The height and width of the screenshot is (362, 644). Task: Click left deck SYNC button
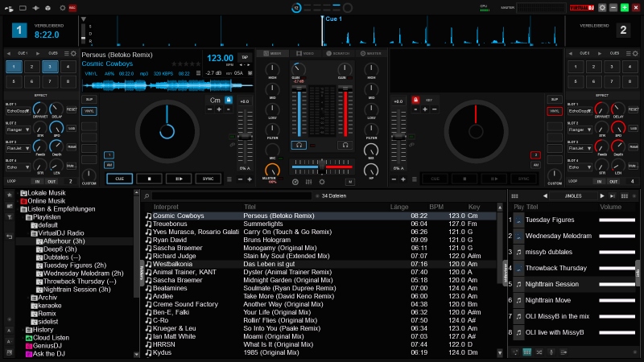208,179
